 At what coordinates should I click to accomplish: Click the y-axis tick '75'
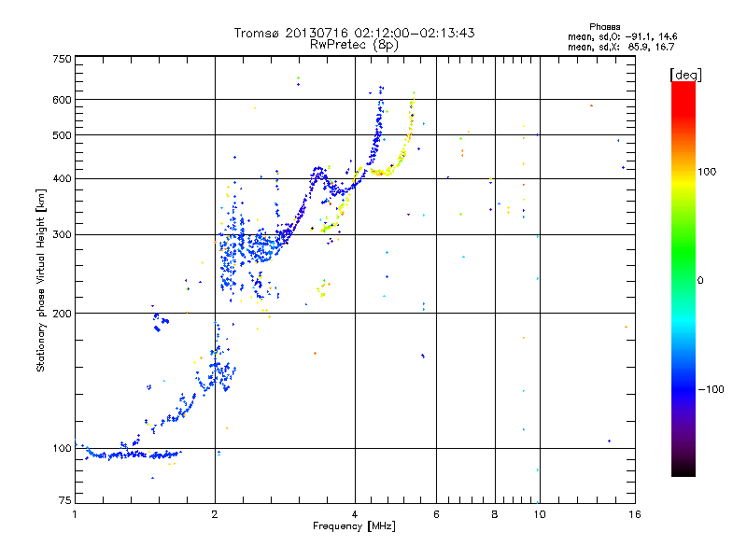tap(65, 500)
